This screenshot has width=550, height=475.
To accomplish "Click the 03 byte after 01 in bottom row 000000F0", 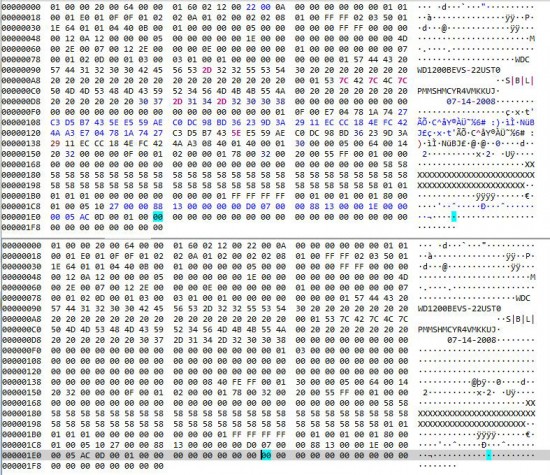I will pyautogui.click(x=300, y=350).
